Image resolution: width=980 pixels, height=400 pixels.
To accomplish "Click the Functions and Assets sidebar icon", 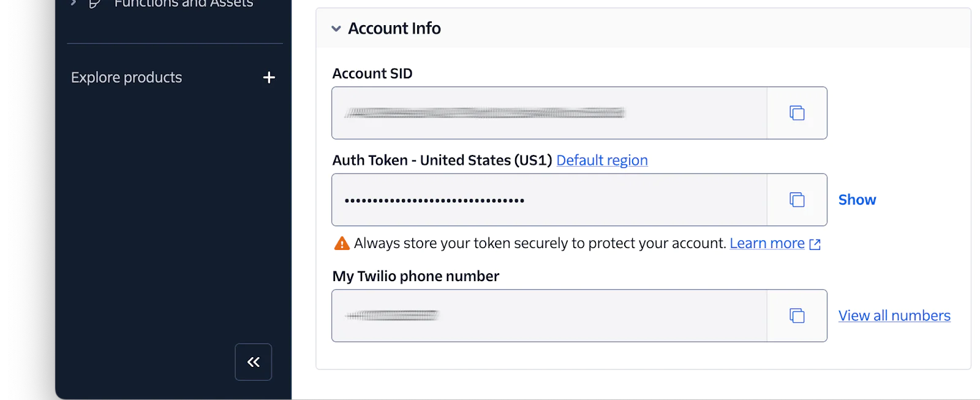I will pos(95,4).
